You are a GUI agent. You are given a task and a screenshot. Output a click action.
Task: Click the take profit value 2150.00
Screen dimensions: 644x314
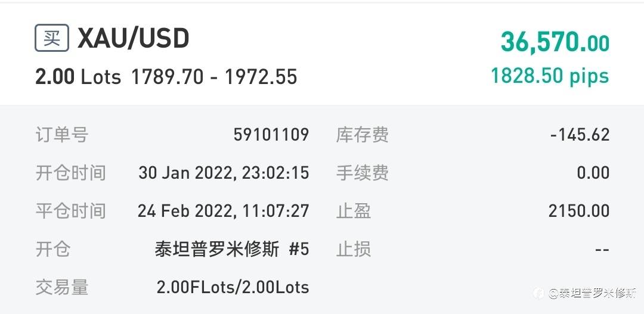click(x=578, y=211)
